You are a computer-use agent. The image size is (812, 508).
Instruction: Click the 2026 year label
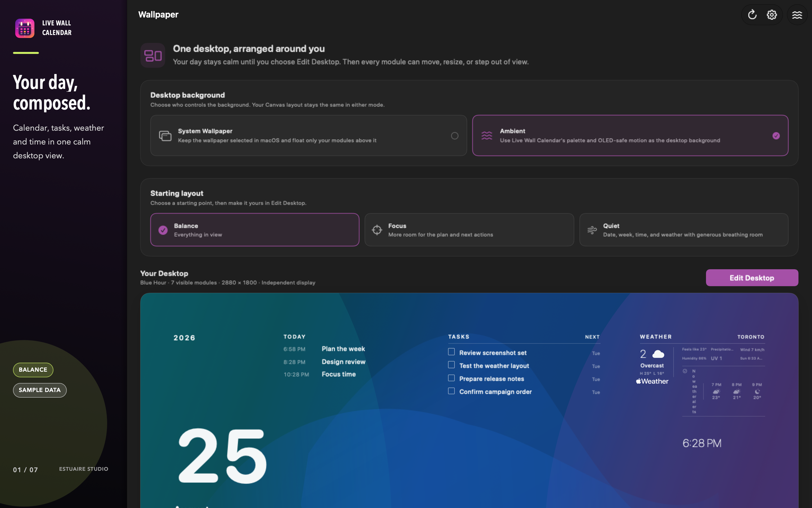(x=184, y=338)
